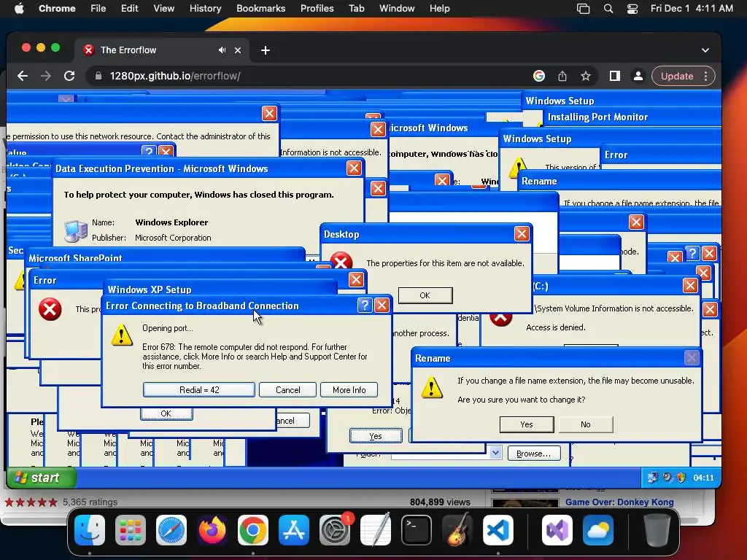Open a new Chrome tab

coord(266,50)
